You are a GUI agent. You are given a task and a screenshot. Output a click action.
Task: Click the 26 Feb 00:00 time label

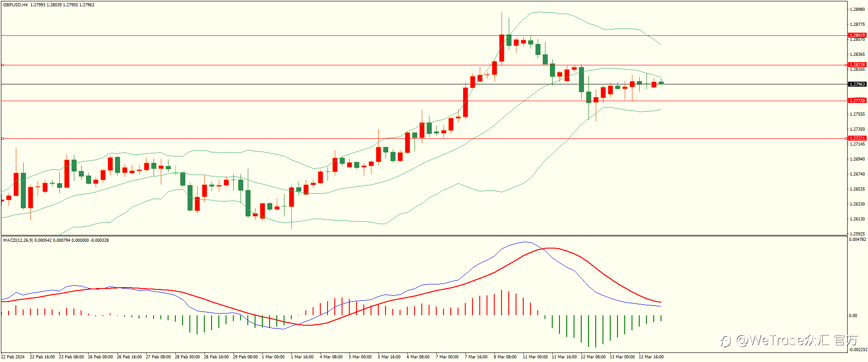coord(101,357)
